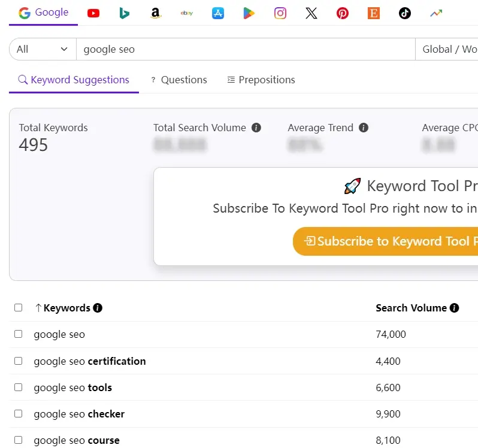The height and width of the screenshot is (448, 478).
Task: Click the 9,900 search volume value
Action: click(x=388, y=414)
